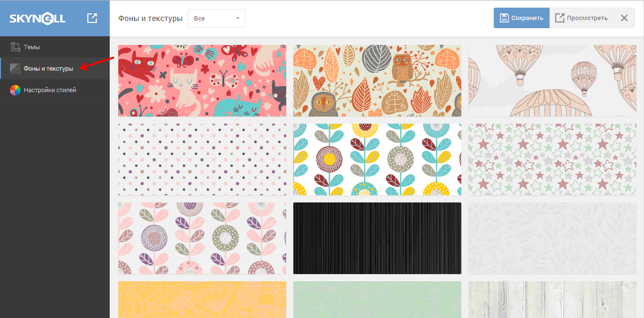Select the pink cats pattern background
Screen dimensions: 644x318
pos(202,81)
